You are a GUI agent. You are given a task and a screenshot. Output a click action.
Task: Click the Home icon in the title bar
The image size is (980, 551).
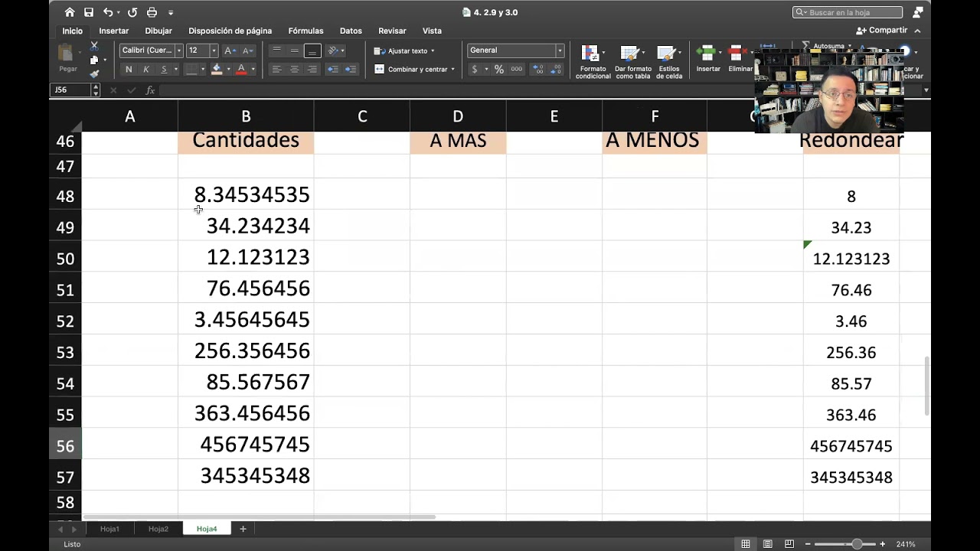[x=70, y=12]
